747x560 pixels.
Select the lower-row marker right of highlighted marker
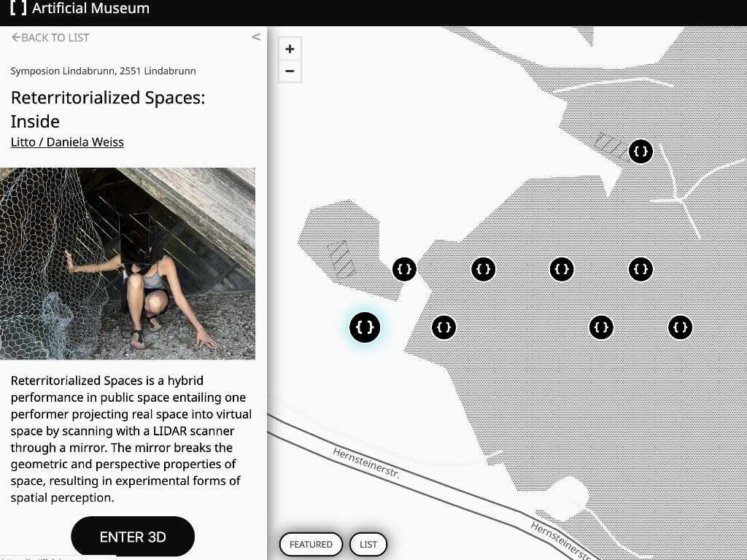point(444,327)
